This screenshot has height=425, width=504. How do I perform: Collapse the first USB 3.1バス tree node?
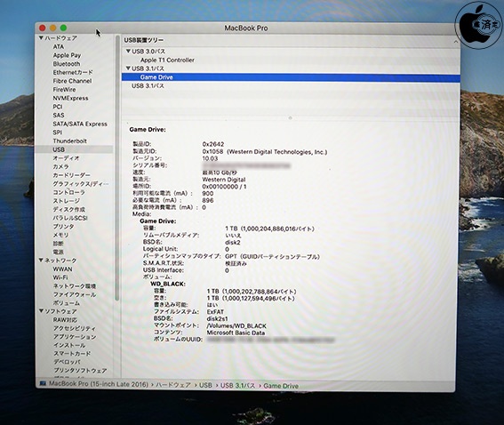128,68
